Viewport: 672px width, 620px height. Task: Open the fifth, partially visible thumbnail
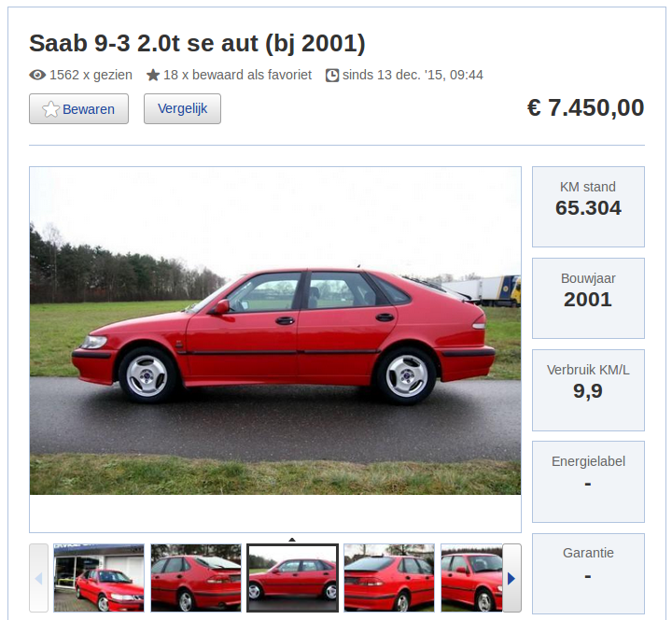click(x=471, y=578)
